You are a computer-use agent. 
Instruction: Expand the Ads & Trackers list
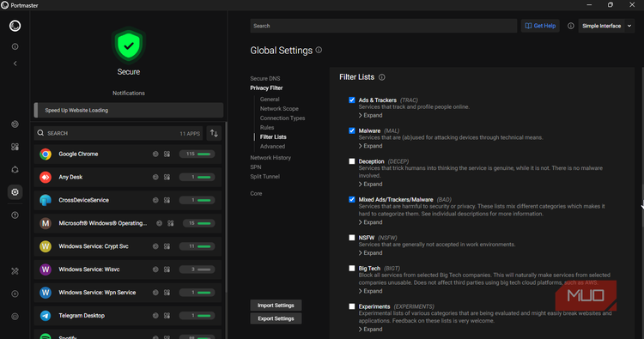pos(370,115)
